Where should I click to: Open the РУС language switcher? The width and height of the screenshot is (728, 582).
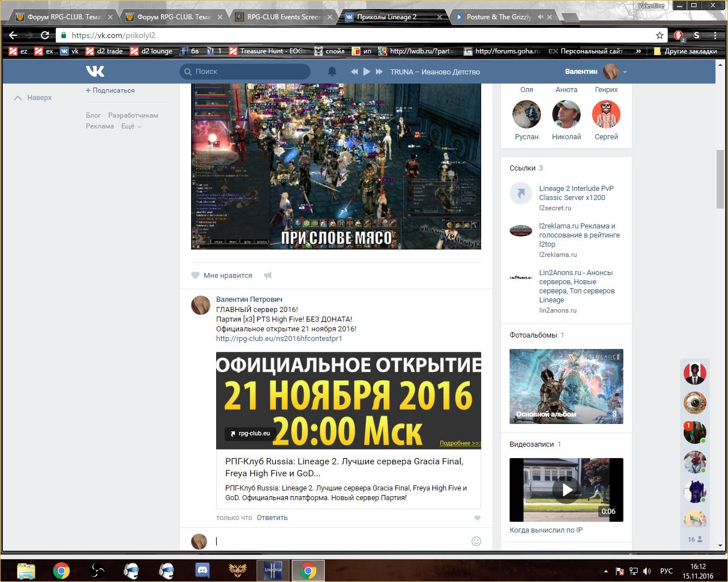click(667, 571)
